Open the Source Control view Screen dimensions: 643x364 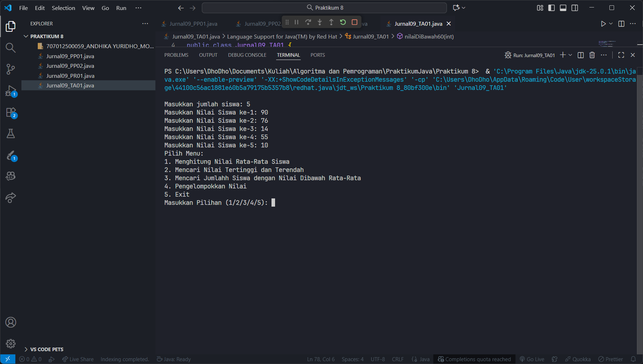(11, 69)
